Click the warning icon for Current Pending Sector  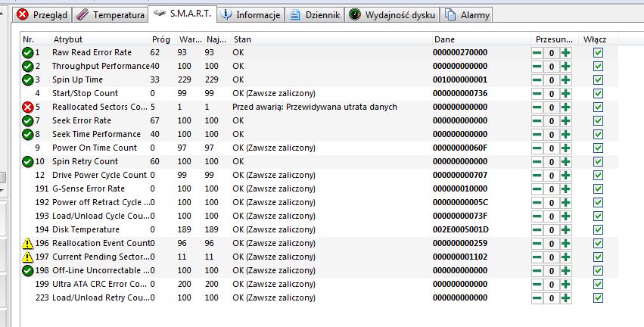point(27,257)
